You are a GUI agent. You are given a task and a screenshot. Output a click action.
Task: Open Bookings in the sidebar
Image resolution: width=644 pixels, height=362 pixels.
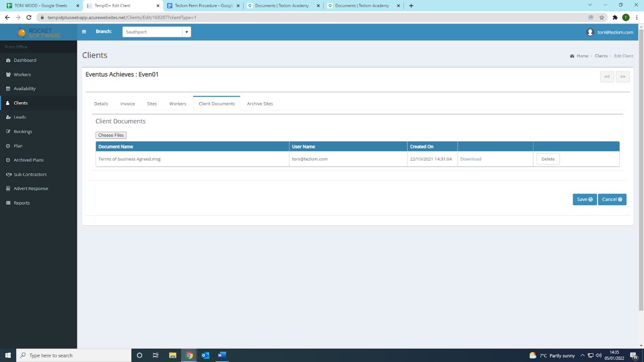[23, 132]
